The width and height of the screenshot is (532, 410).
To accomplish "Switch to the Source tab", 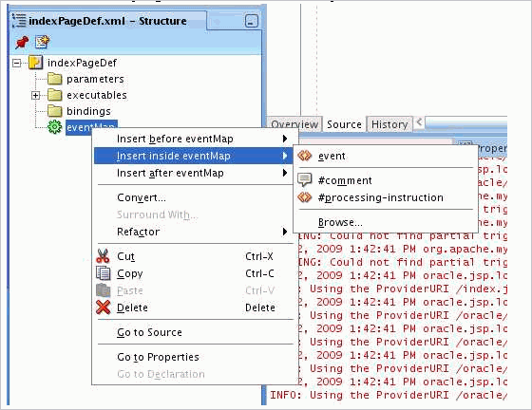I will [344, 124].
